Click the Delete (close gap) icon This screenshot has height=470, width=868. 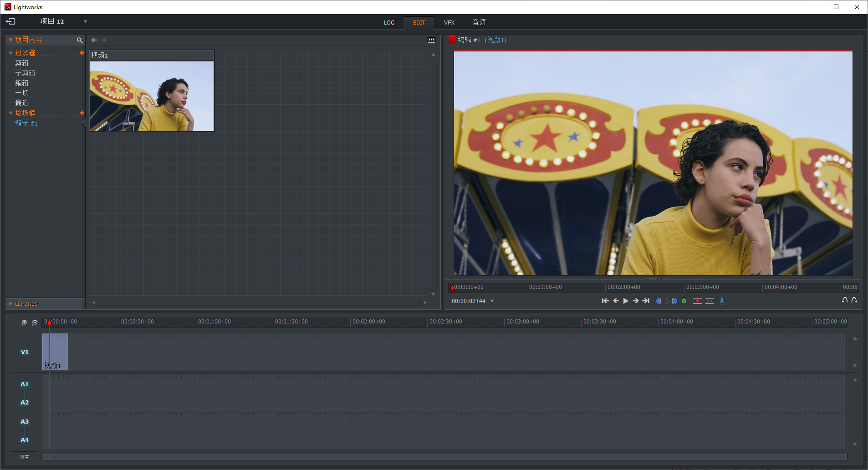[x=710, y=301]
